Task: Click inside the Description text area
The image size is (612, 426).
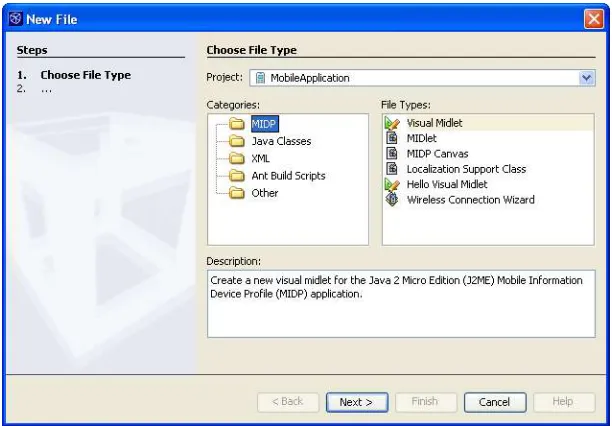Action: pyautogui.click(x=401, y=304)
